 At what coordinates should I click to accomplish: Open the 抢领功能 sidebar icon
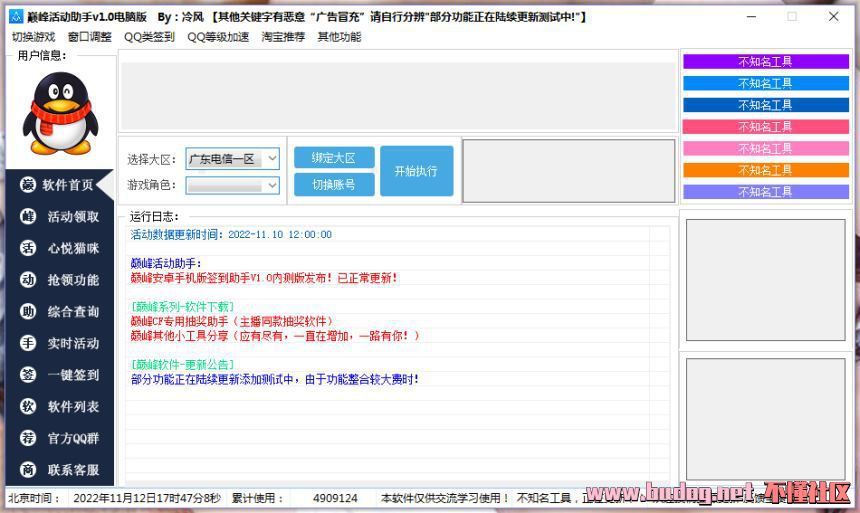tap(28, 280)
